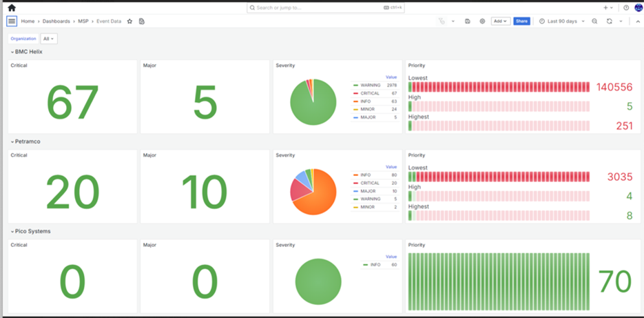Open Petramco Priority panel title menu
644x318 pixels.
[x=417, y=155]
